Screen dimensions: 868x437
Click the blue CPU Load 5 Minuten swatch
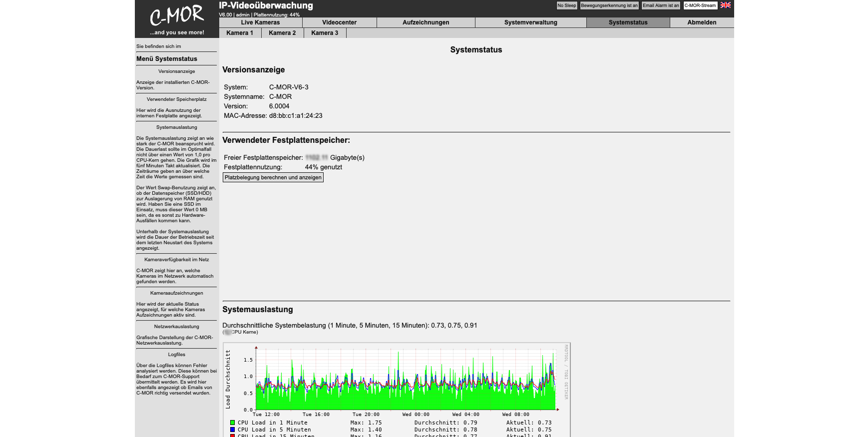232,430
